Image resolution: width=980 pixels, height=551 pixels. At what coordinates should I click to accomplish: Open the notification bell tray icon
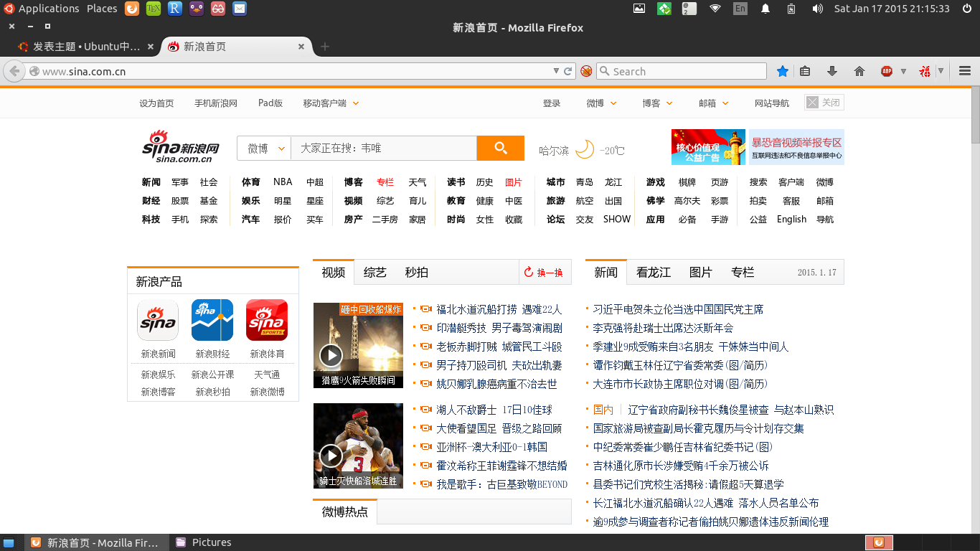765,9
